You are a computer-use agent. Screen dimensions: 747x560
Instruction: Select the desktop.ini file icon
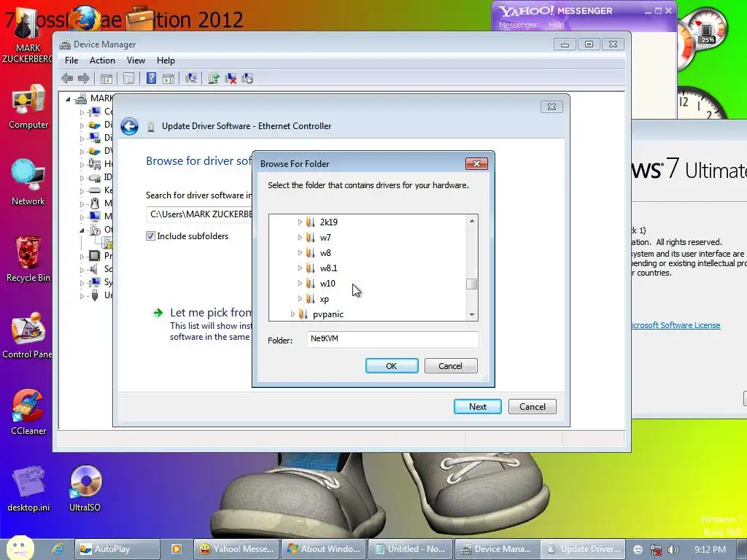(x=28, y=489)
